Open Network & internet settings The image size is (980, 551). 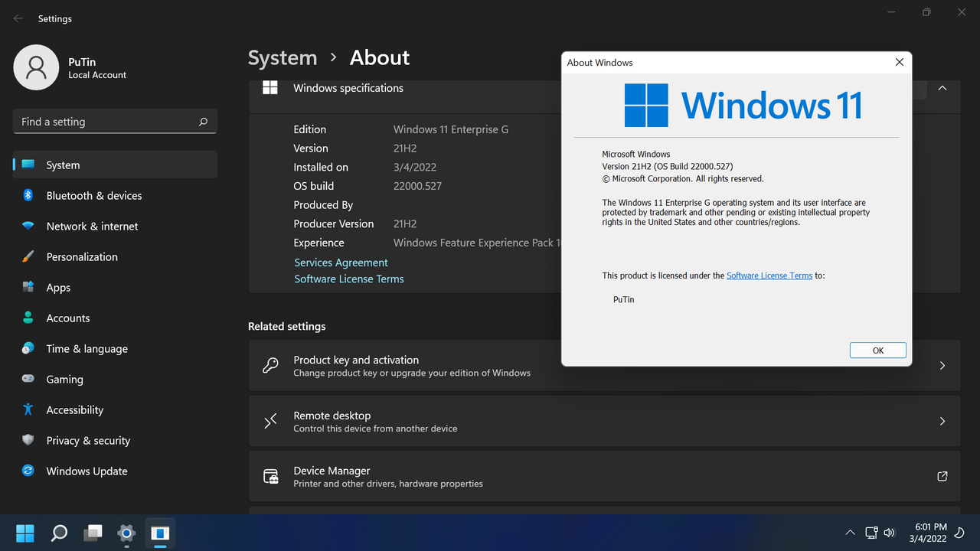(115, 226)
